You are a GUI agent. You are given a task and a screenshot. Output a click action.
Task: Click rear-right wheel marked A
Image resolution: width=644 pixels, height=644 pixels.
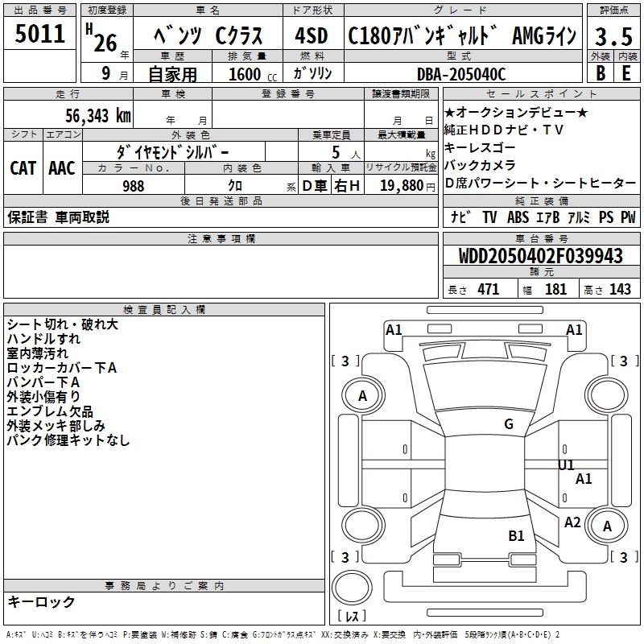pos(607,526)
